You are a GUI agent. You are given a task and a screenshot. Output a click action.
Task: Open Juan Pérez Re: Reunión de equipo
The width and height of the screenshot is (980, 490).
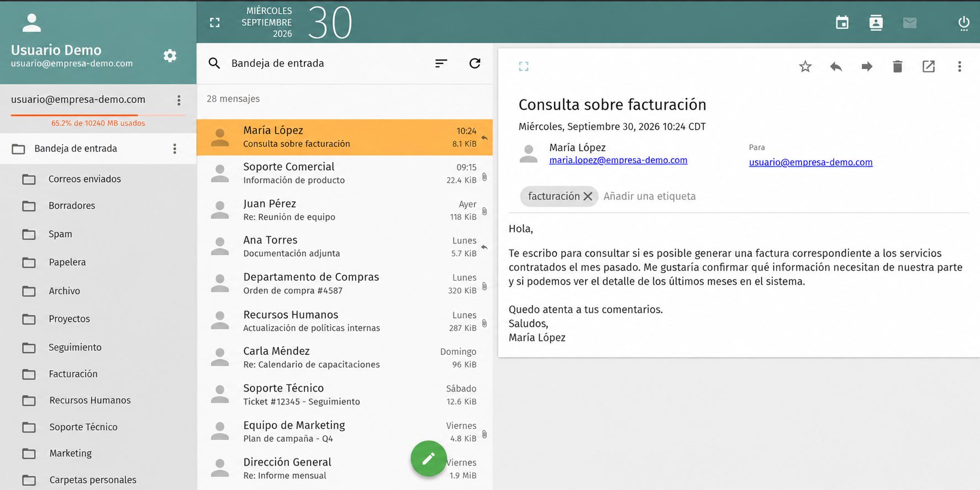coord(345,210)
